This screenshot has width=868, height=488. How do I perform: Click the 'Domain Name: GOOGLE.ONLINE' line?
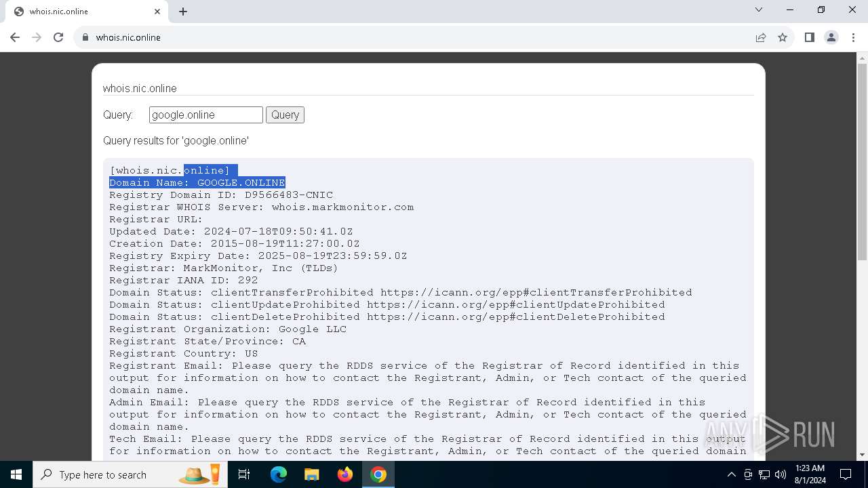coord(197,183)
